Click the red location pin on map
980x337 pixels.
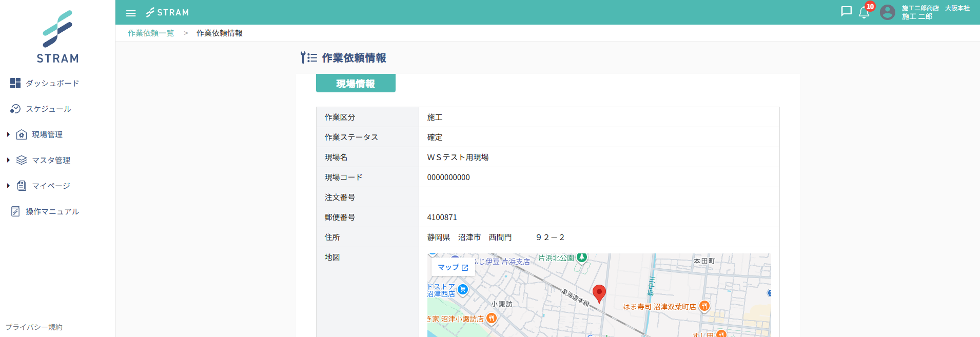599,293
